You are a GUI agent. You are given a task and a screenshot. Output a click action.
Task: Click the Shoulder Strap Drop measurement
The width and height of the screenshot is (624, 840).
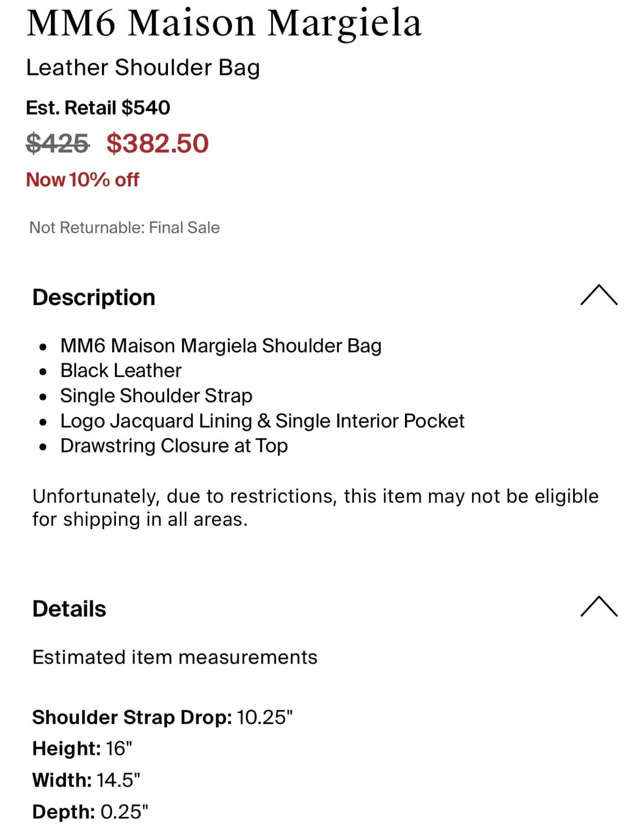tap(162, 717)
